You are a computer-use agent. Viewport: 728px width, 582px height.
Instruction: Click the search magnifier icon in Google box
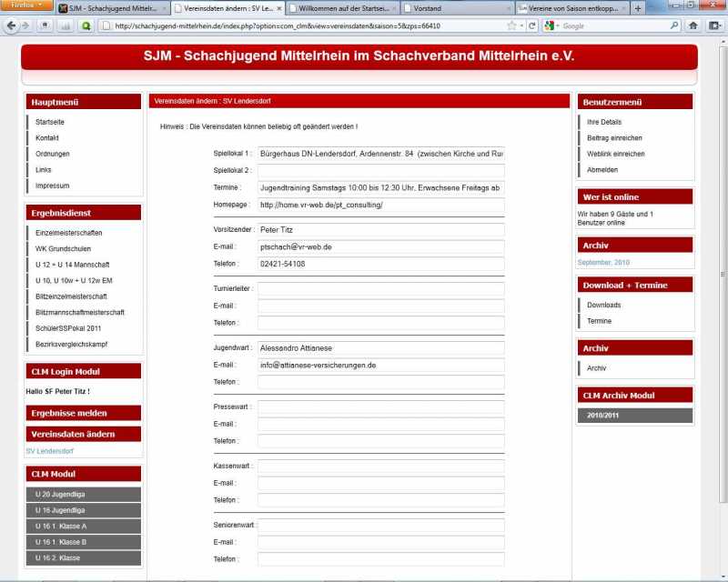[x=674, y=25]
